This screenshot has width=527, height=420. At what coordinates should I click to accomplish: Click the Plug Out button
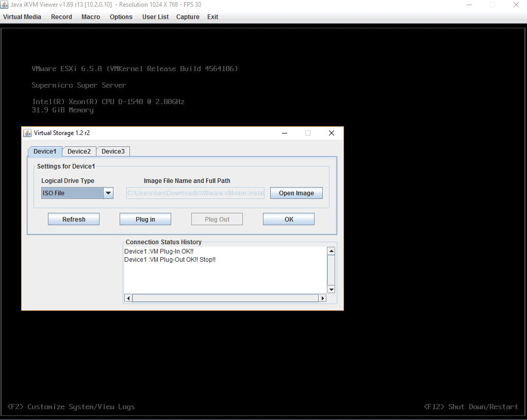click(x=217, y=219)
